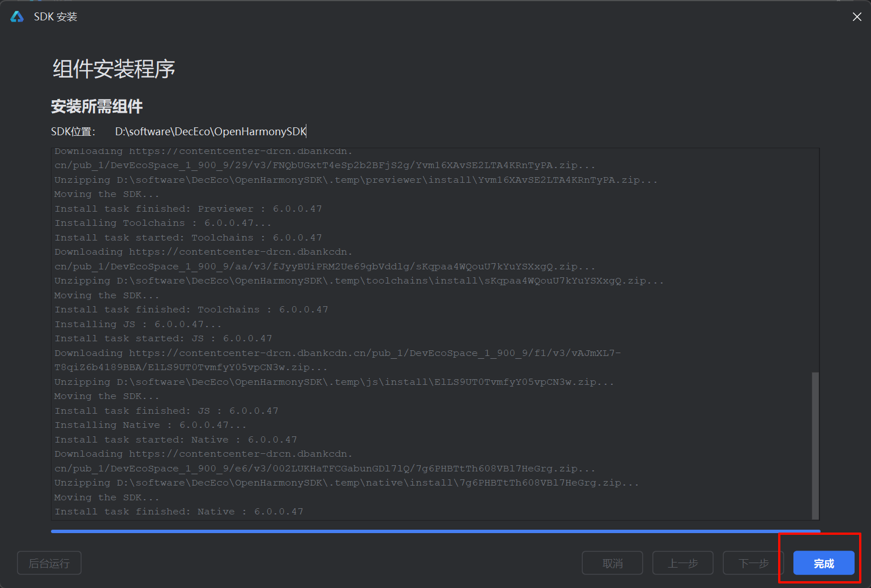Click the 下一步 button
This screenshot has width=871, height=588.
(x=753, y=563)
